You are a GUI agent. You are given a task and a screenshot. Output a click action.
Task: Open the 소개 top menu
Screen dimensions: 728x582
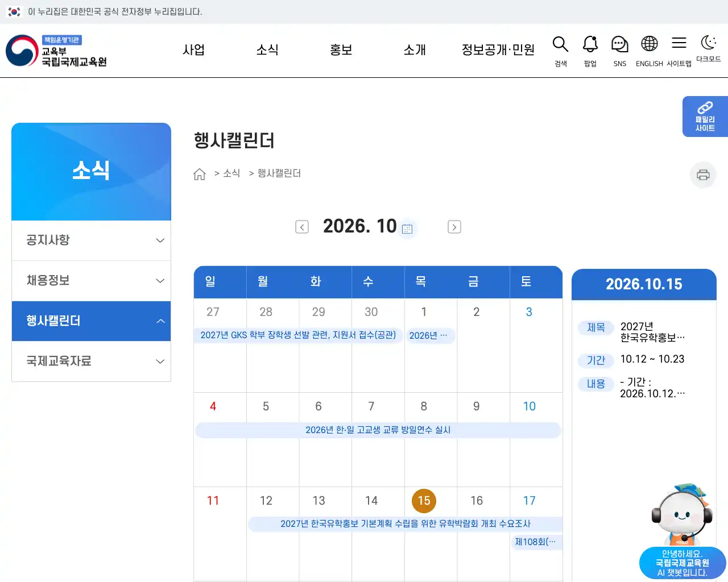tap(415, 50)
